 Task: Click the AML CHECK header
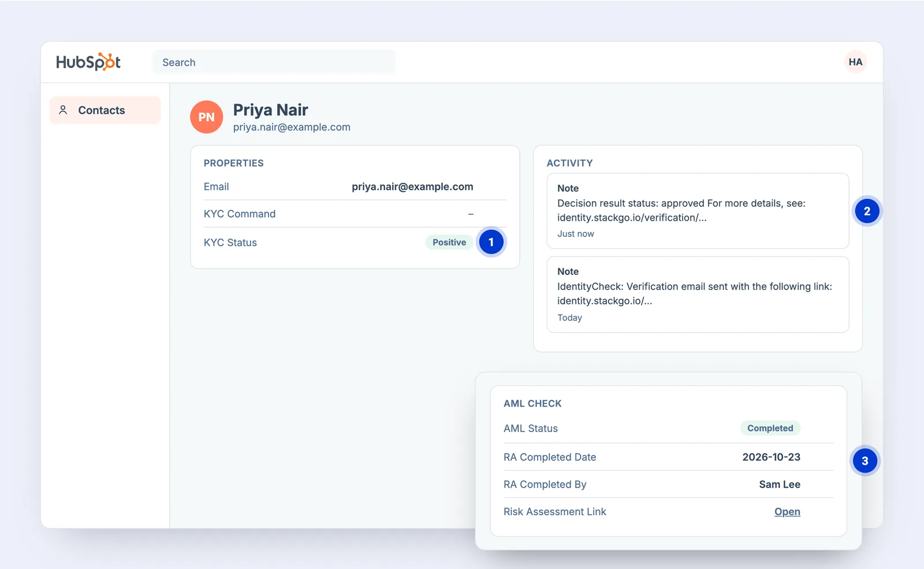tap(532, 403)
